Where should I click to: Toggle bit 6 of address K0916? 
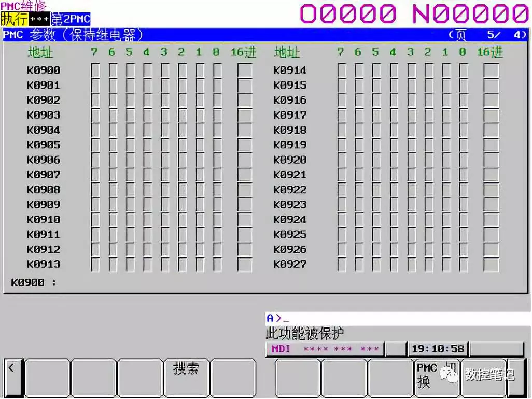(x=359, y=100)
